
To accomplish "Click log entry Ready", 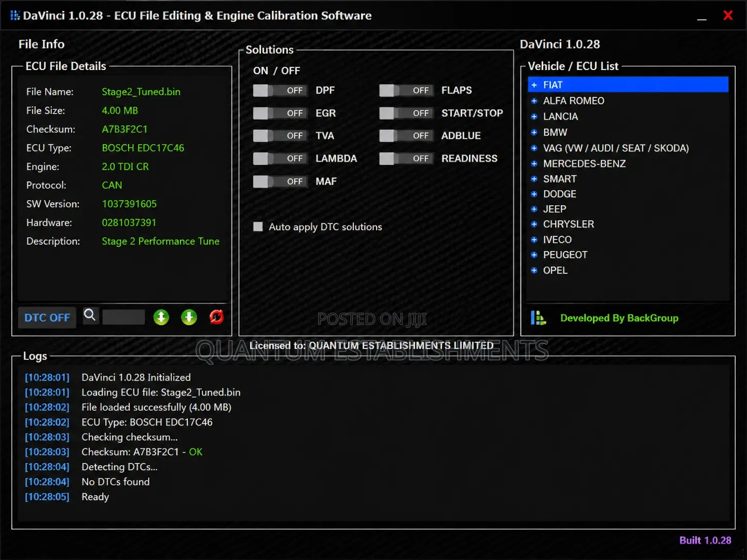I will tap(95, 497).
